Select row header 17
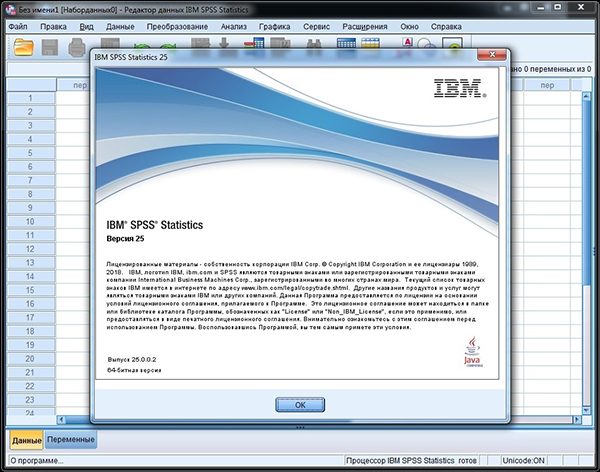The height and width of the screenshot is (472, 600). click(31, 318)
